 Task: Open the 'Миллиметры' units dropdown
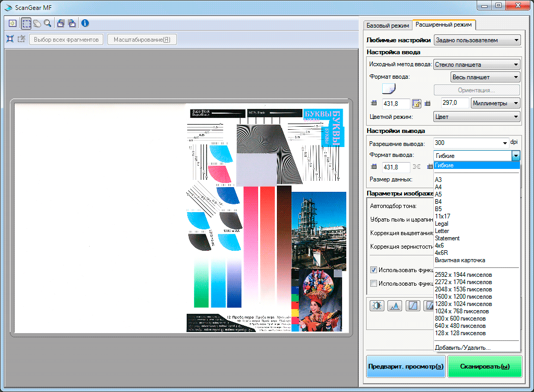[x=495, y=103]
